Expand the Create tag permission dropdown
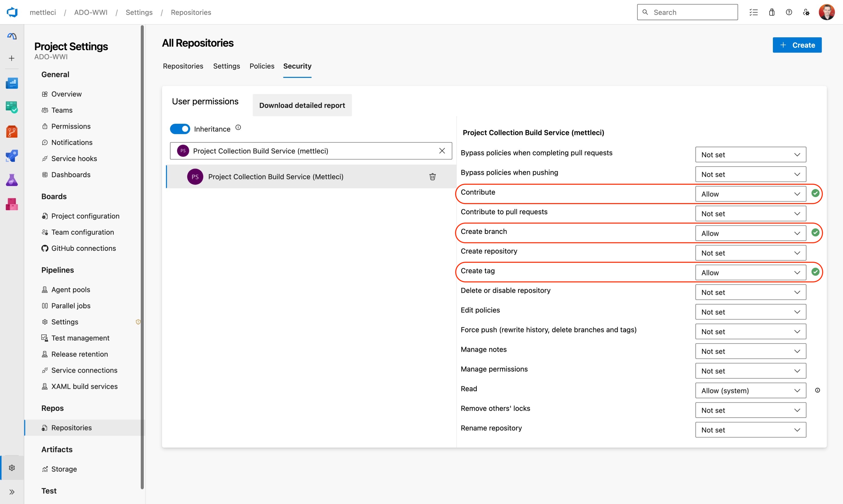 [751, 273]
